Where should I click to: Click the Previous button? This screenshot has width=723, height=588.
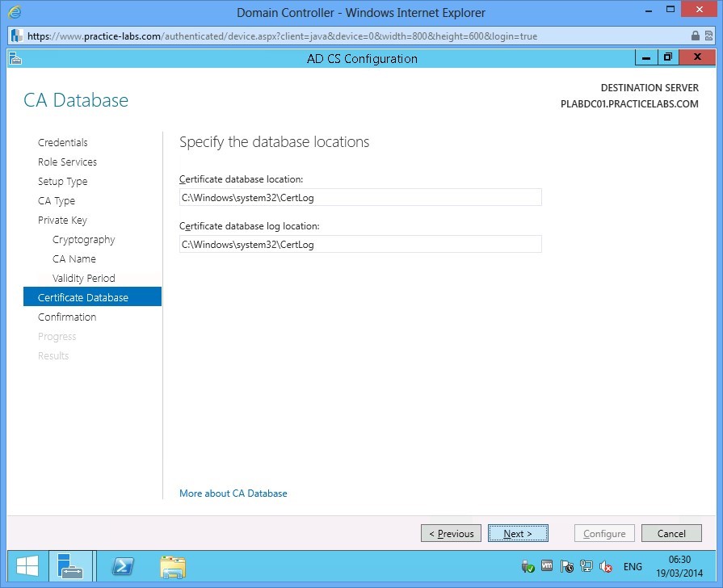point(451,533)
